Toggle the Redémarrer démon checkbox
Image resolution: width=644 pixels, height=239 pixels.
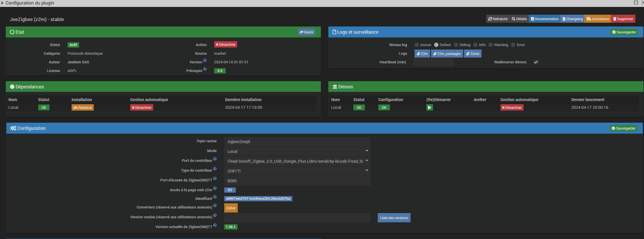coord(536,62)
